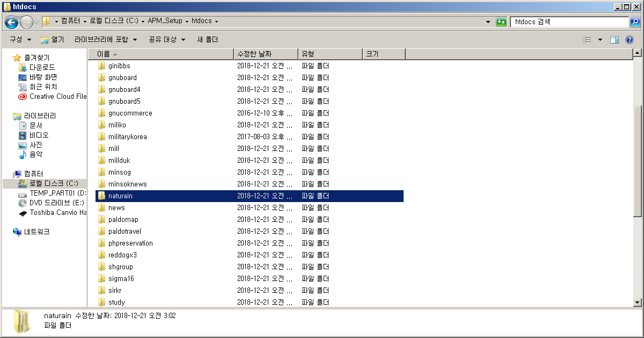This screenshot has width=644, height=338.
Task: Open the 라이브러리에 포함 menu
Action: click(x=106, y=40)
